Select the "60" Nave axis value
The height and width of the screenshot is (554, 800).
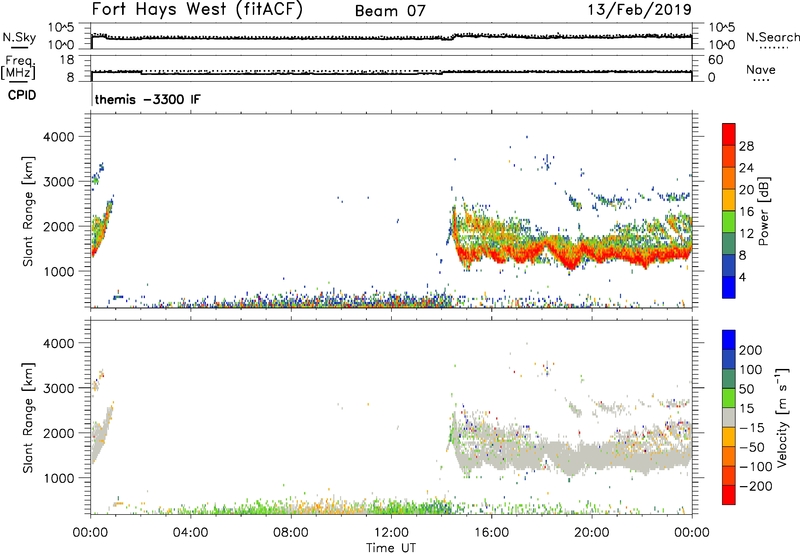tap(715, 60)
